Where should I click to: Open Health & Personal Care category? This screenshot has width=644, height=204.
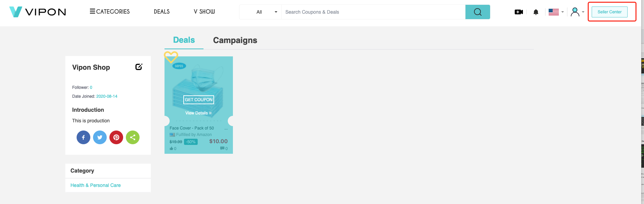tap(95, 185)
